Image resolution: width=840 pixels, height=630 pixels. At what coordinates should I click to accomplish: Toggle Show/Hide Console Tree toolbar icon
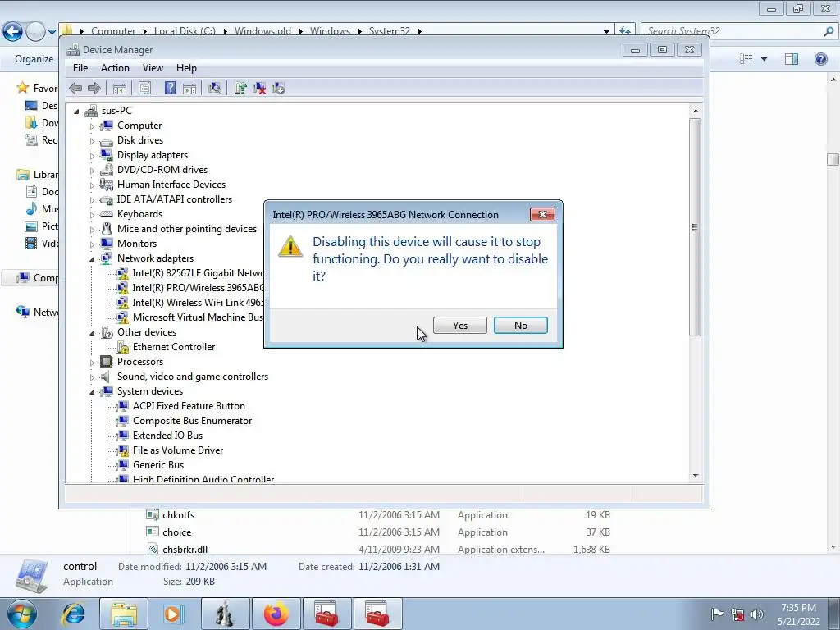pyautogui.click(x=120, y=89)
